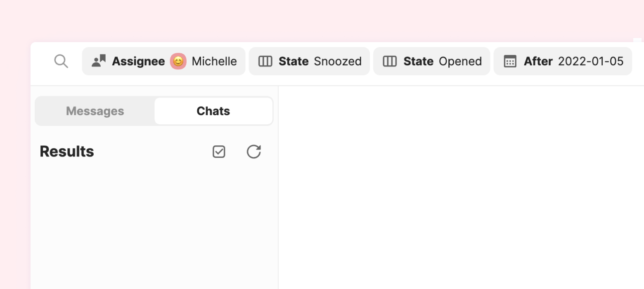Click the columns icon beside State Opened
The image size is (644, 289).
390,61
